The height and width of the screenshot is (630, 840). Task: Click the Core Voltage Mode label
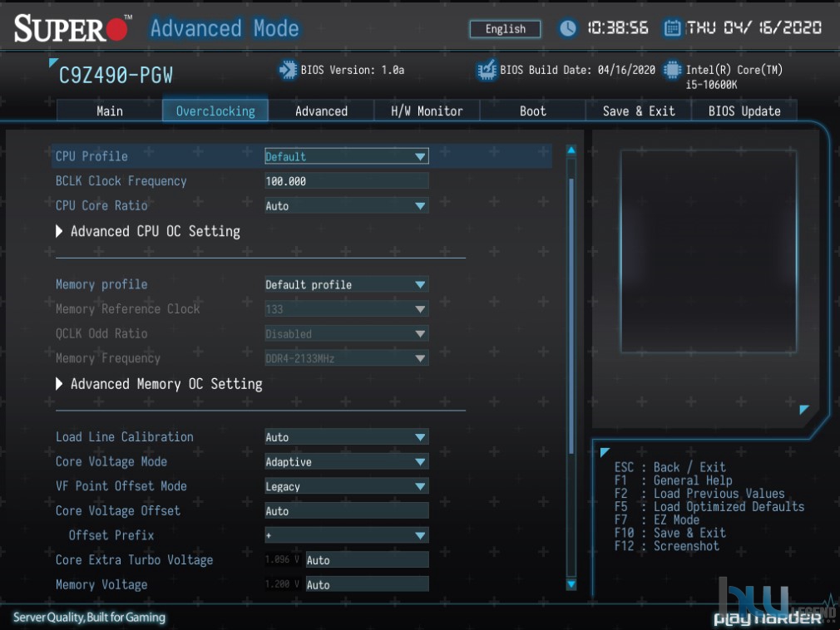pyautogui.click(x=111, y=461)
